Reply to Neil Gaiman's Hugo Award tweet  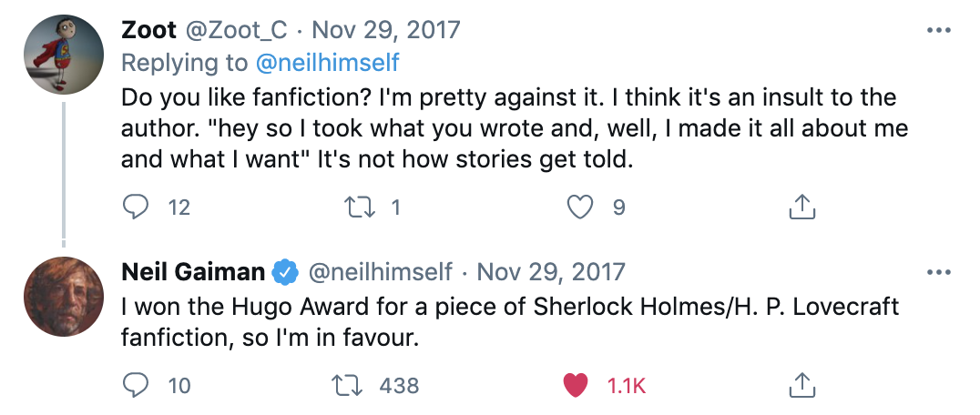(136, 385)
